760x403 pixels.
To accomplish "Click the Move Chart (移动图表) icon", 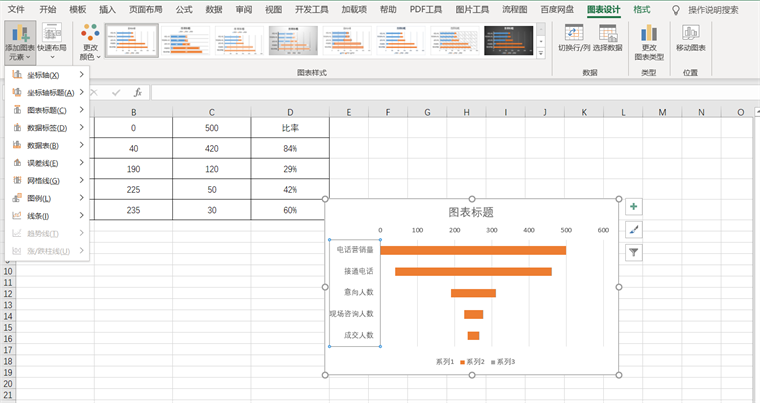I will (x=690, y=38).
